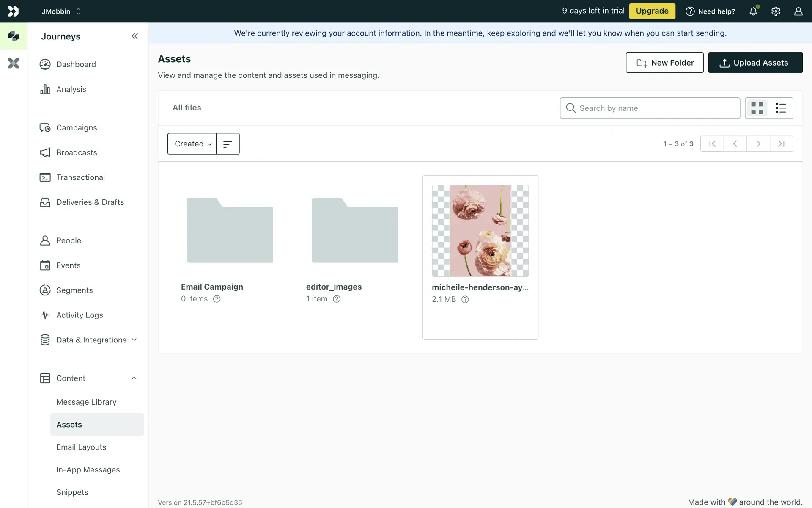Switch to list view layout
This screenshot has height=508, width=812.
pyautogui.click(x=781, y=108)
